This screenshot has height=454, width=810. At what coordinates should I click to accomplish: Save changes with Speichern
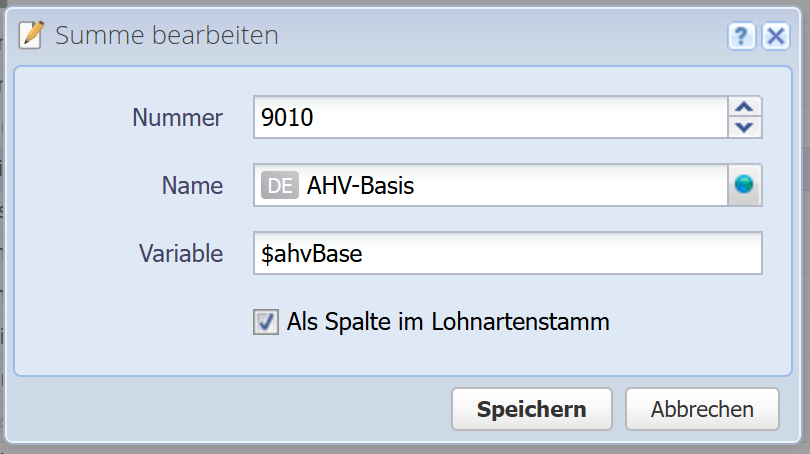pos(531,409)
